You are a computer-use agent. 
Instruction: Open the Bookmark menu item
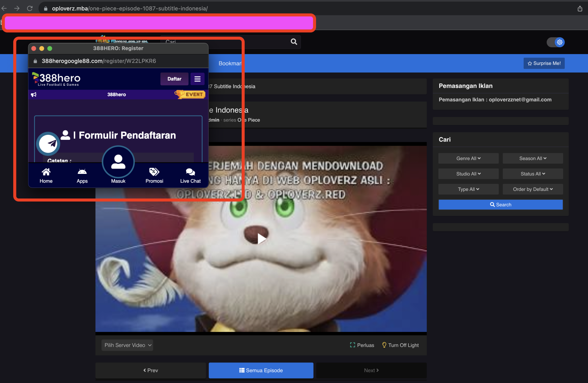(x=230, y=63)
